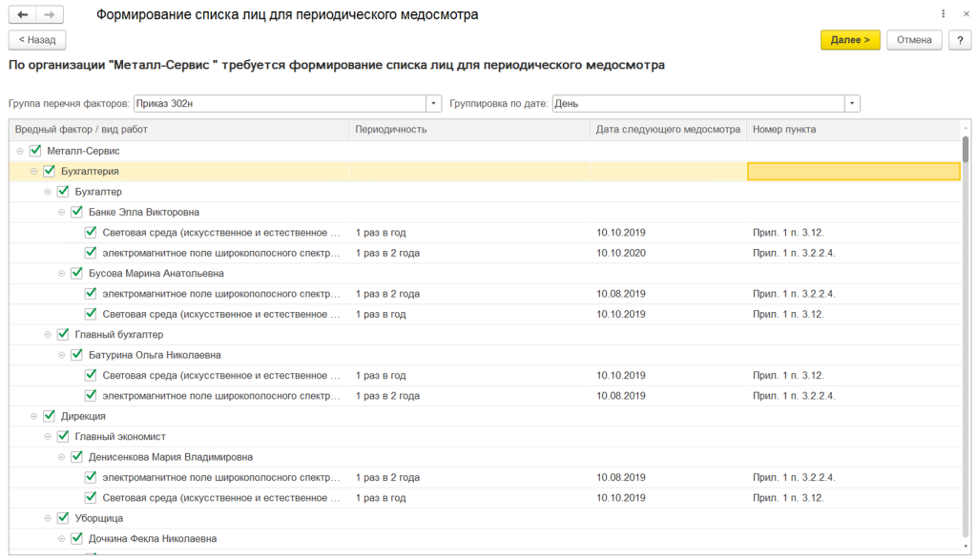Collapse the Дирекция department node

33,416
